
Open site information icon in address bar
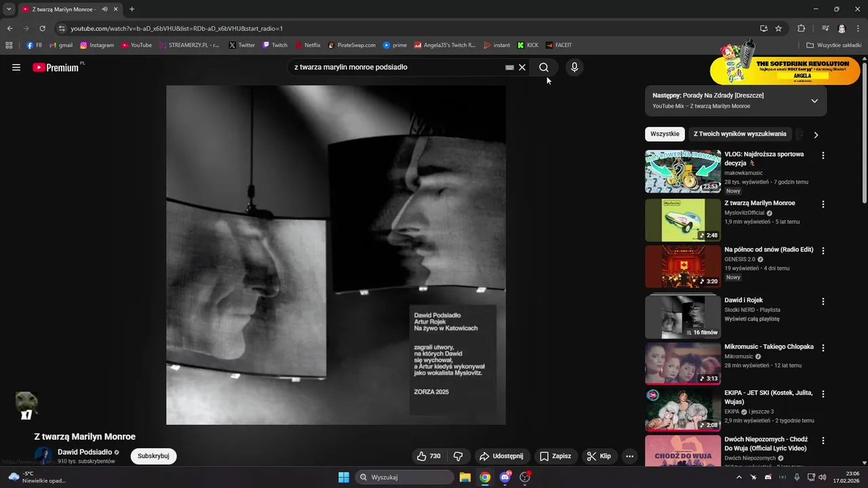coord(62,28)
